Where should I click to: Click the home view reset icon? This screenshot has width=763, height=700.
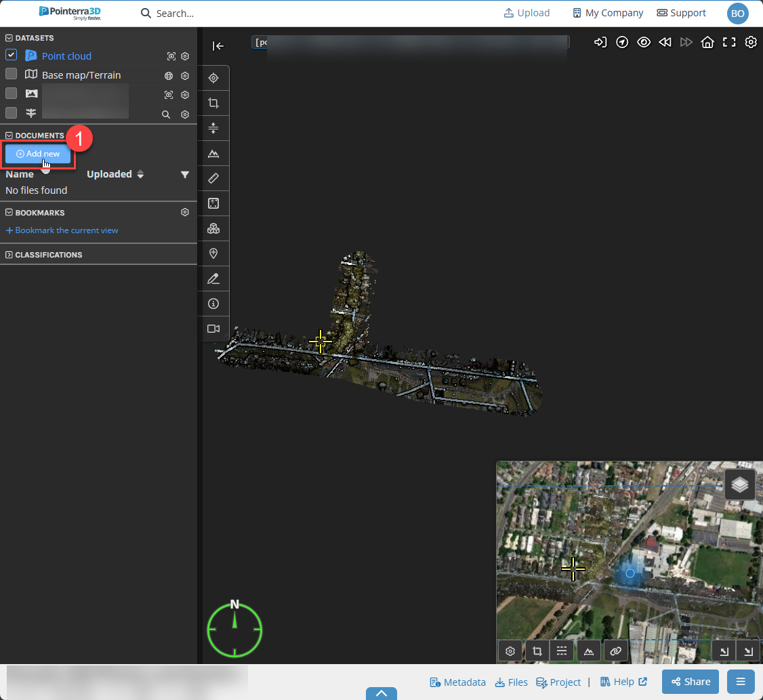[x=707, y=43]
